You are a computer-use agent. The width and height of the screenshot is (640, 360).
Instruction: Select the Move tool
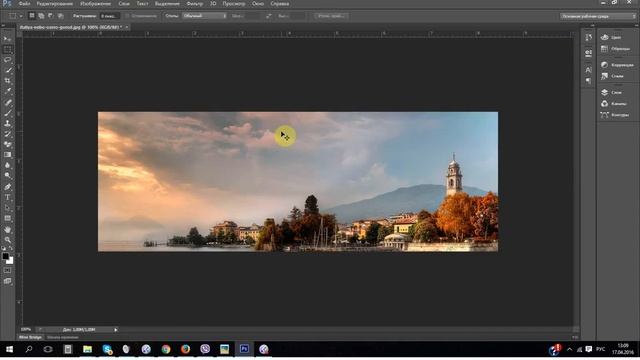tap(7, 39)
